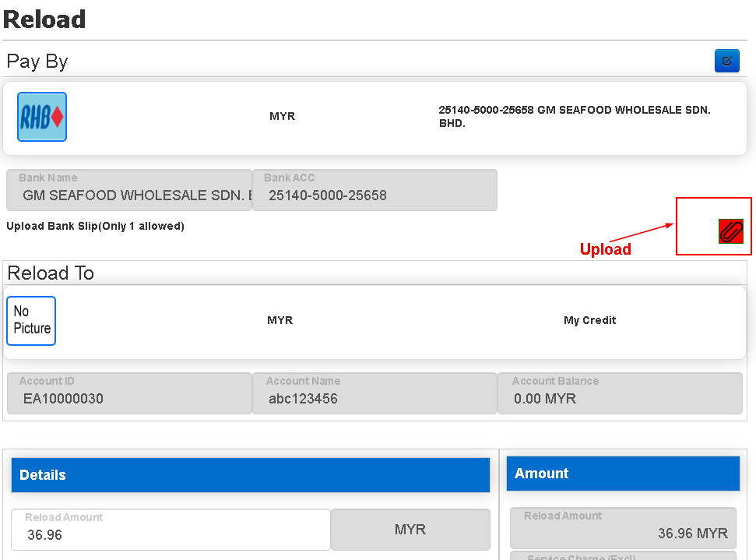Click the blue edit icon beside Pay By

pos(726,61)
